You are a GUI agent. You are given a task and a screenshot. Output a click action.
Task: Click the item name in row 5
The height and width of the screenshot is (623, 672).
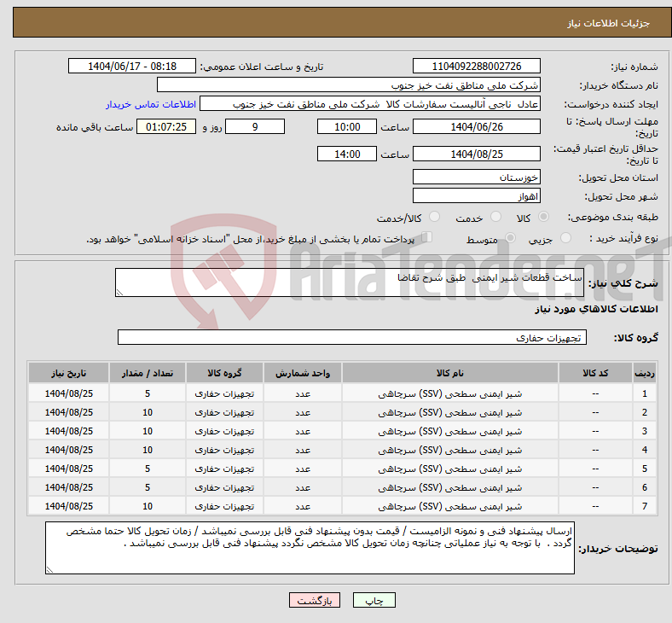[450, 469]
